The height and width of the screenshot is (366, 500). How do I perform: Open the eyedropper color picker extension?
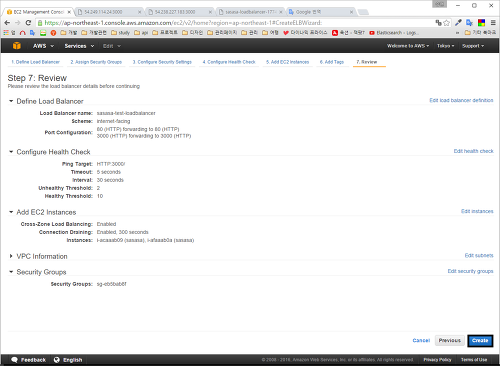pyautogui.click(x=458, y=23)
